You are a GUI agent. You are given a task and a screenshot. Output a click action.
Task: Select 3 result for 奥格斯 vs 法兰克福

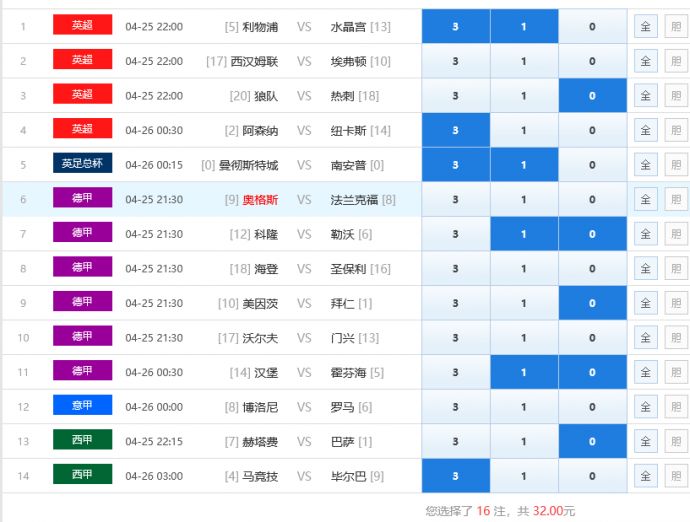click(455, 199)
